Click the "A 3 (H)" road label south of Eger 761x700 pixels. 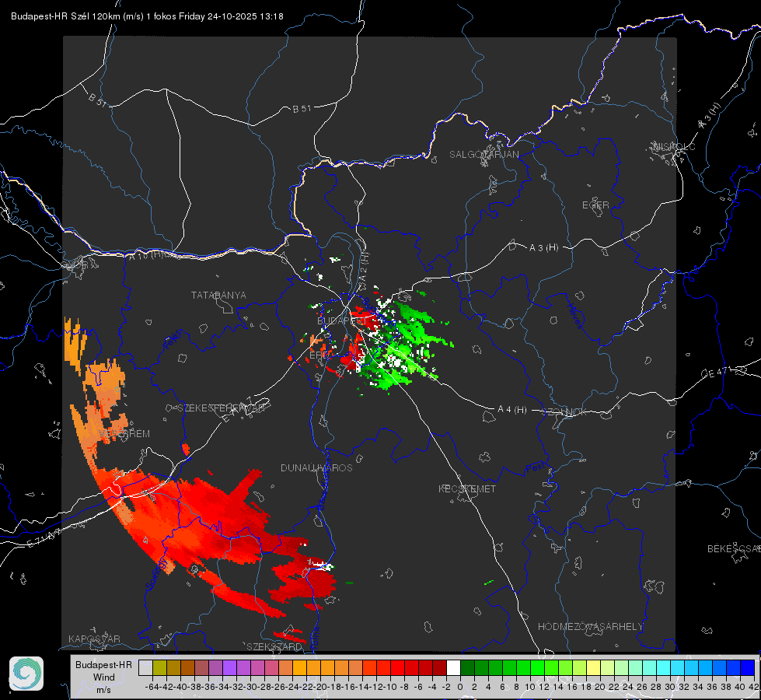tap(543, 248)
